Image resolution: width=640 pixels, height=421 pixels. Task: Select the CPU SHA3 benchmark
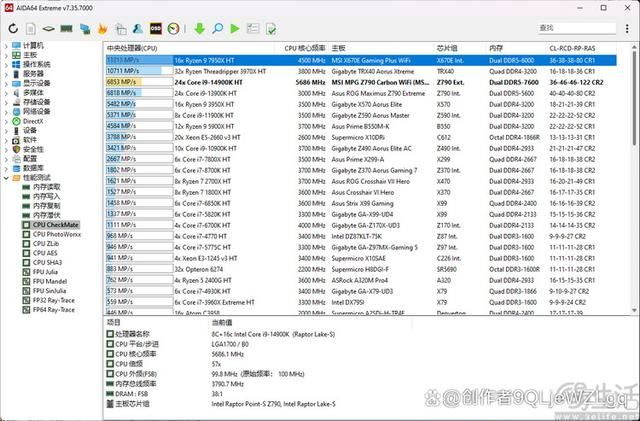pyautogui.click(x=47, y=263)
